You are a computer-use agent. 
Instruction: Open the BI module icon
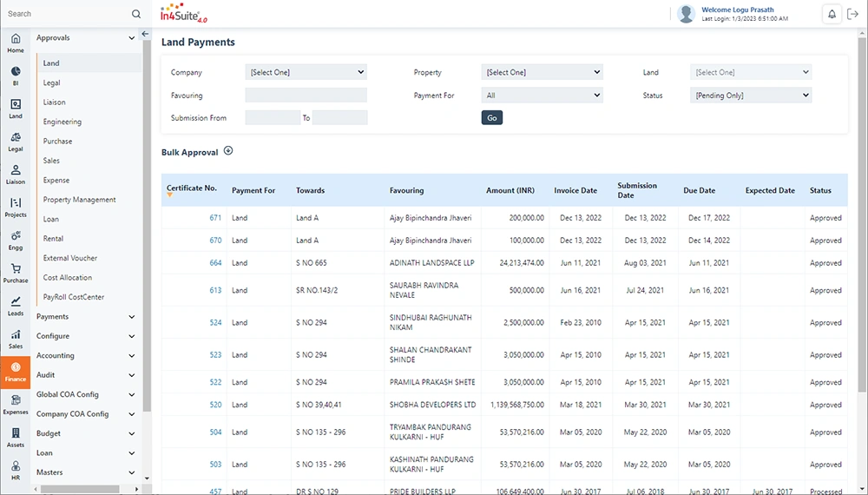click(16, 76)
